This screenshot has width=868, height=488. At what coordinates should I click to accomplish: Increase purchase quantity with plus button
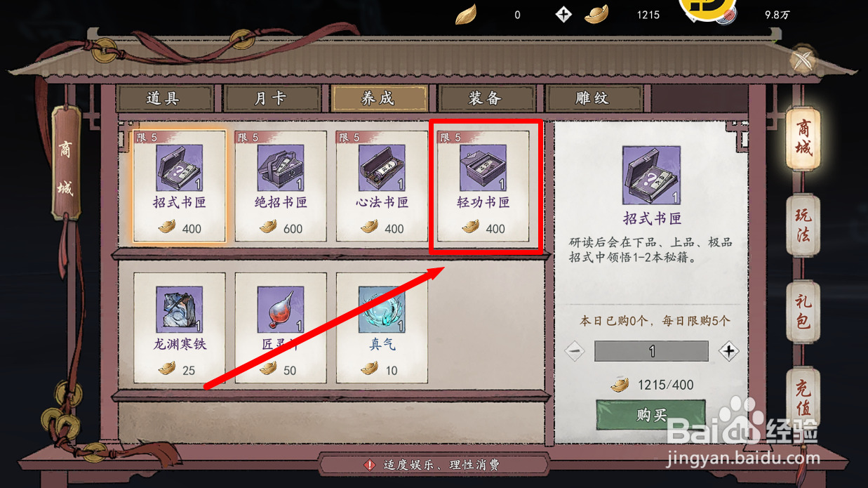click(729, 351)
